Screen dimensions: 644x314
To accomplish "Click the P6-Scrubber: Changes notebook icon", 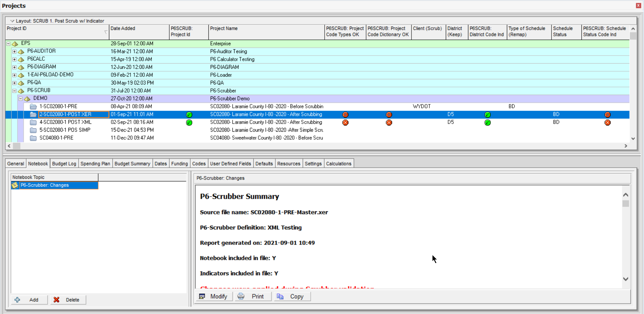I will (x=15, y=185).
